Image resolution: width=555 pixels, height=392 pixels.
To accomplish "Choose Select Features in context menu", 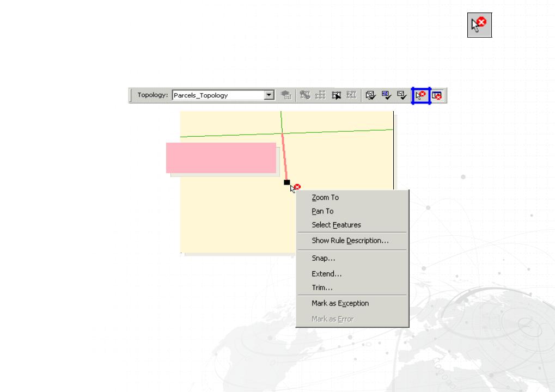I will [x=336, y=225].
